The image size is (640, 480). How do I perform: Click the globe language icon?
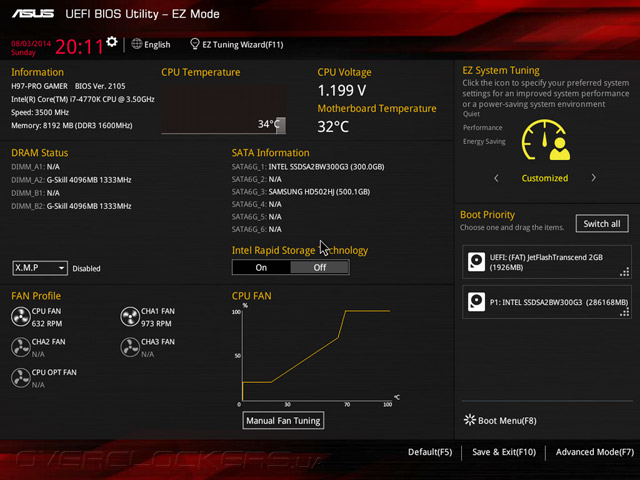click(137, 44)
